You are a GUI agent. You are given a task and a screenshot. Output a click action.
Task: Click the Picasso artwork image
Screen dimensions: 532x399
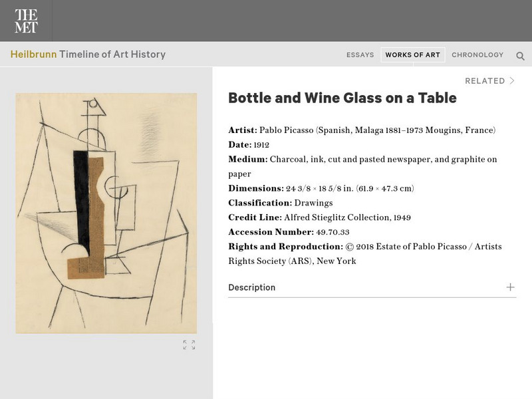(106, 213)
